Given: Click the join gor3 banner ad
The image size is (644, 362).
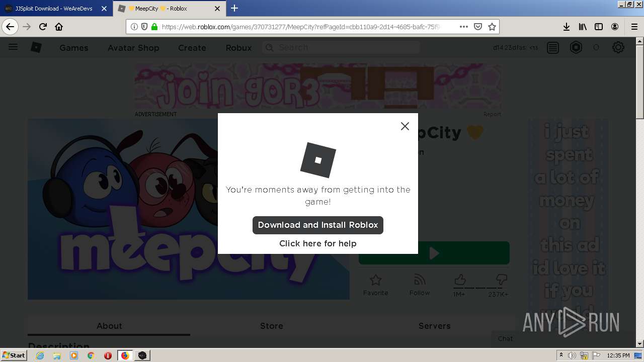Looking at the screenshot, I should coord(318,85).
